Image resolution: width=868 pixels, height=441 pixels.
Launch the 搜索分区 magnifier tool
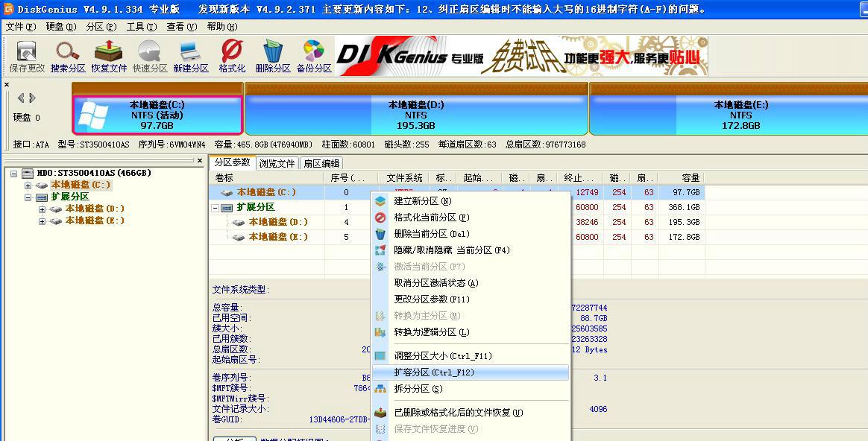point(68,57)
